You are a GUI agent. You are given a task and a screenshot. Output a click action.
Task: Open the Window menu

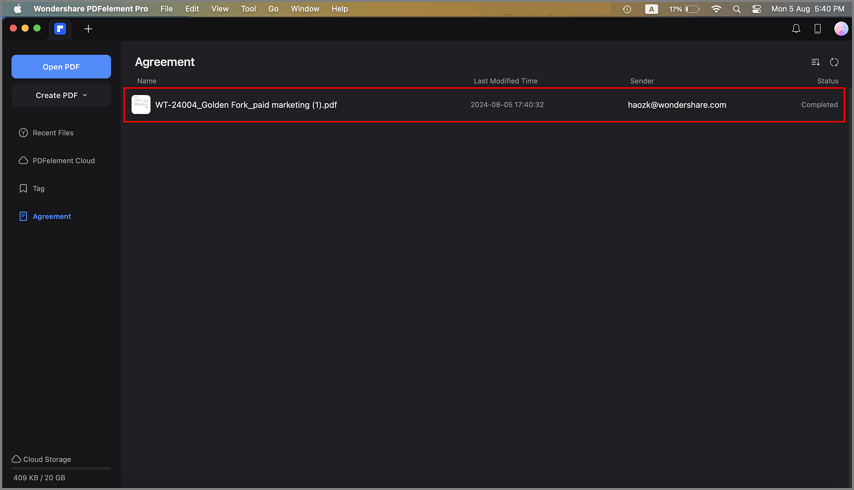[x=305, y=9]
